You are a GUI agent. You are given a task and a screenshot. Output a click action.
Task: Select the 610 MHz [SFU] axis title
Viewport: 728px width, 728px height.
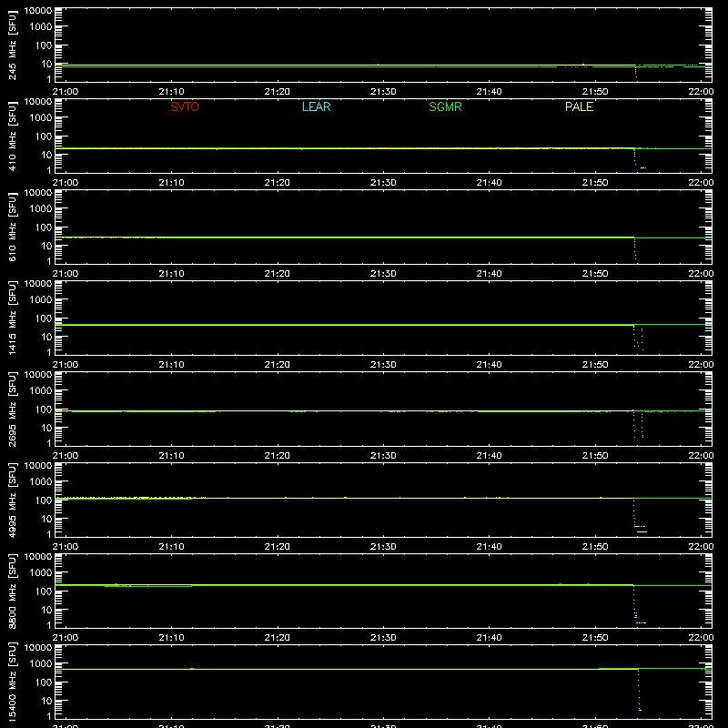tap(12, 227)
